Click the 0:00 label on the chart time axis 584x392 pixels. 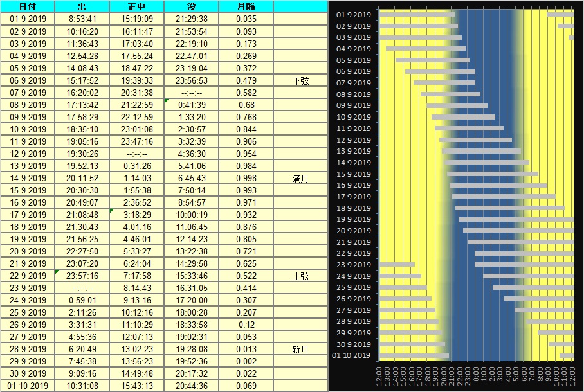475,375
